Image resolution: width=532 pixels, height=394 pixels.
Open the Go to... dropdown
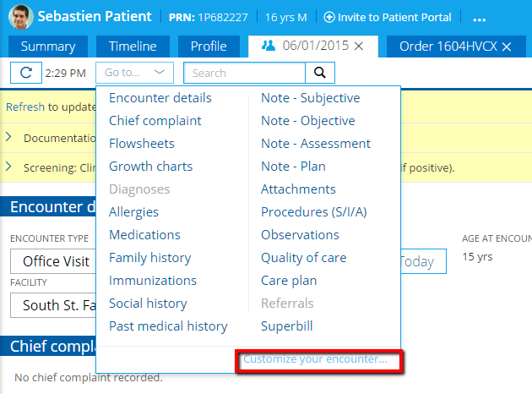pyautogui.click(x=134, y=74)
